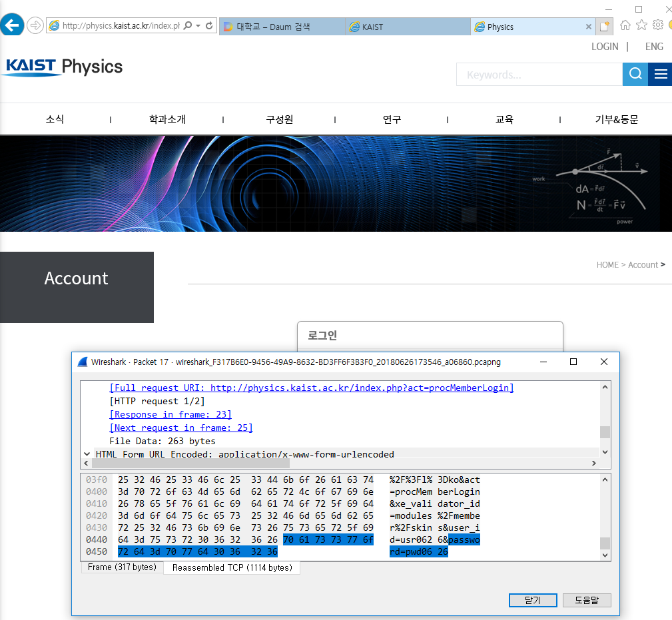Open the 교육 menu
This screenshot has height=620, width=672.
[504, 120]
